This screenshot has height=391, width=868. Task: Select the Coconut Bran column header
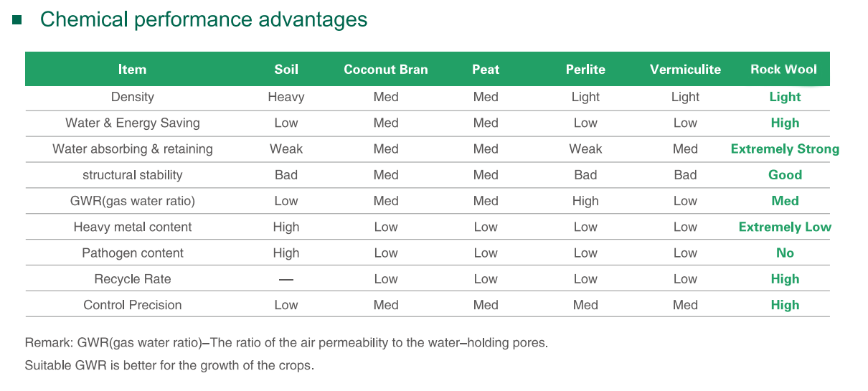pyautogui.click(x=386, y=70)
